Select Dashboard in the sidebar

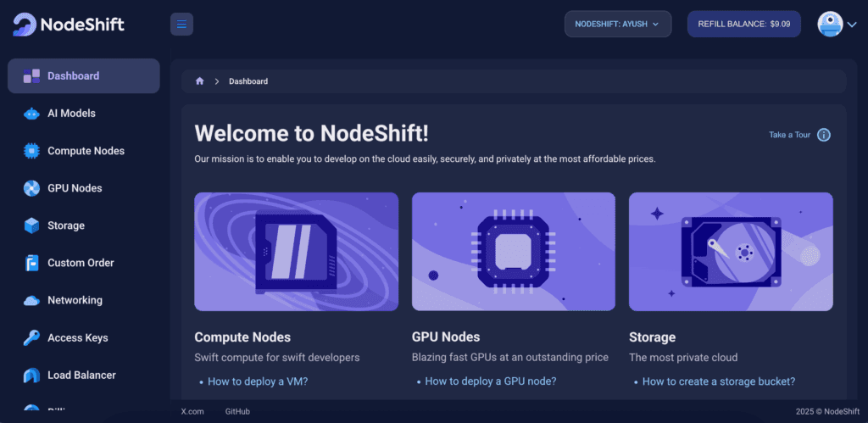[83, 76]
